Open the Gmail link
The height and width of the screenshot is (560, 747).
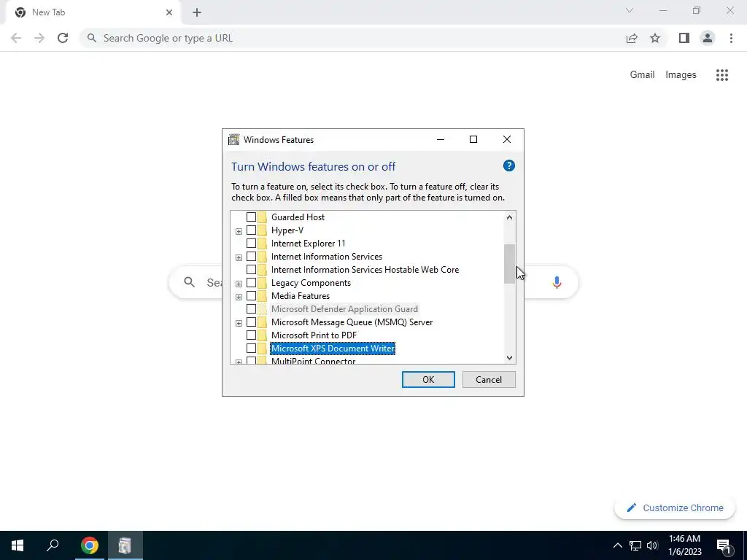642,75
